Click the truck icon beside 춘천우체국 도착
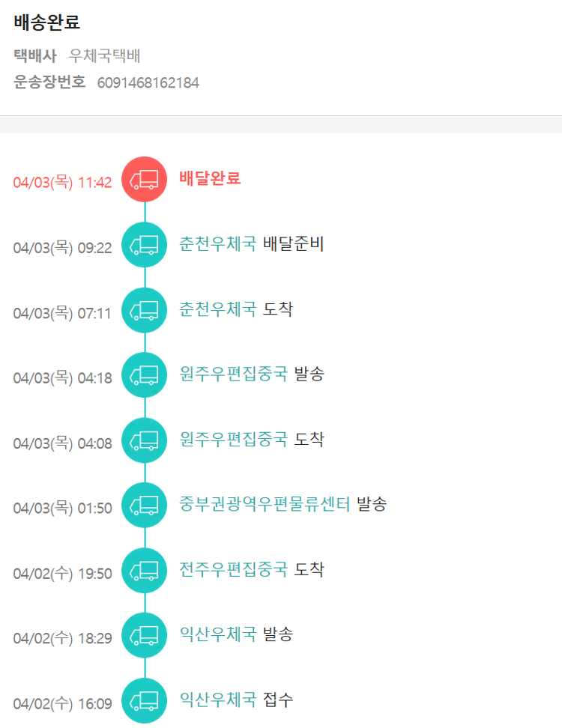The image size is (562, 728). 145,310
